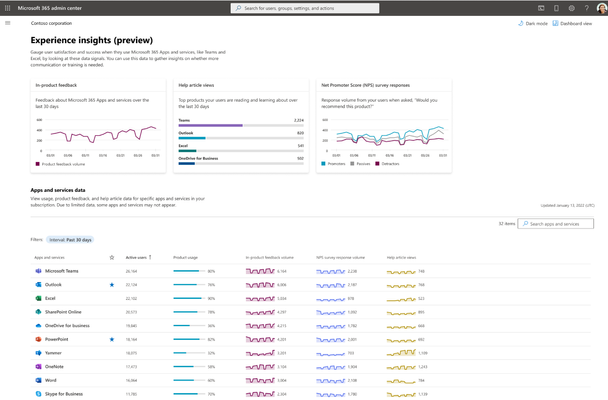The width and height of the screenshot is (608, 400).
Task: Focus the global search input field
Action: click(305, 8)
